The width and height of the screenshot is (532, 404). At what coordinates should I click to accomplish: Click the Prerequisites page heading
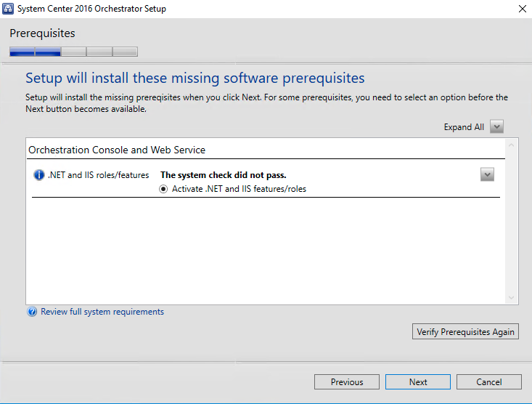tap(42, 33)
